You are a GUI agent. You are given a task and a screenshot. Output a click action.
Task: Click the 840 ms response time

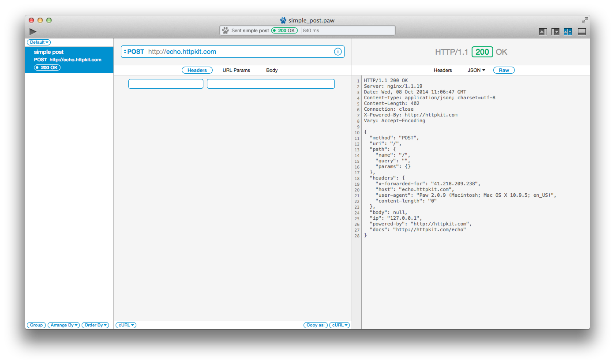[x=311, y=30]
